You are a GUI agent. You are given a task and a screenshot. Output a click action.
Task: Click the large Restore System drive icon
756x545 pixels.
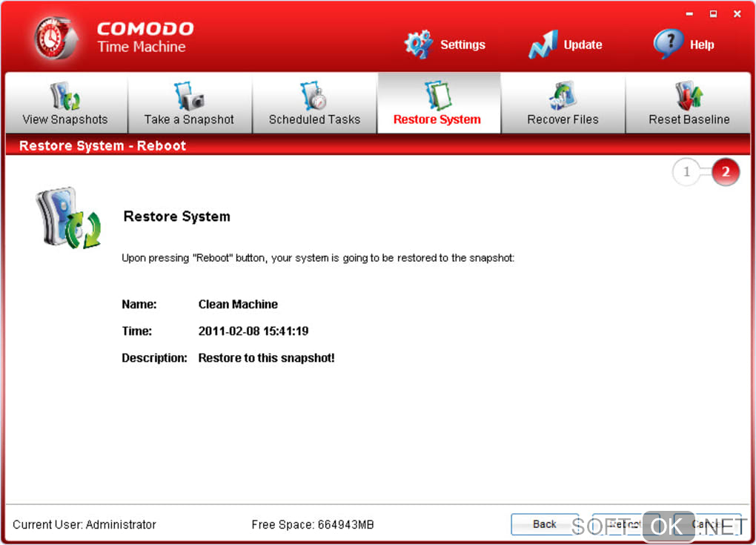[x=68, y=218]
